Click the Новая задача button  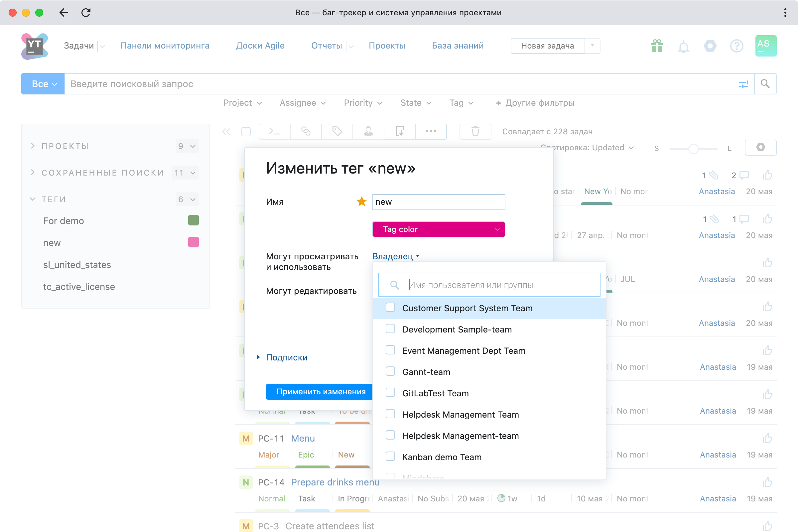click(548, 46)
